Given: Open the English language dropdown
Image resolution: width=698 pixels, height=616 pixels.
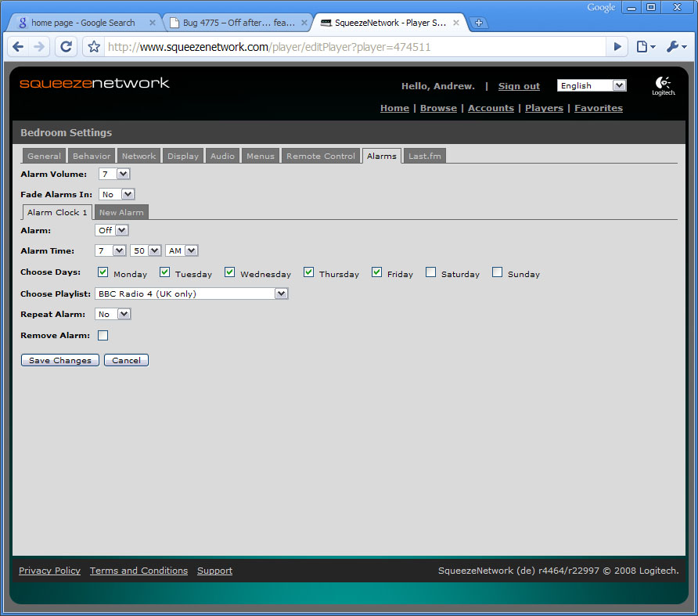Looking at the screenshot, I should (x=592, y=85).
